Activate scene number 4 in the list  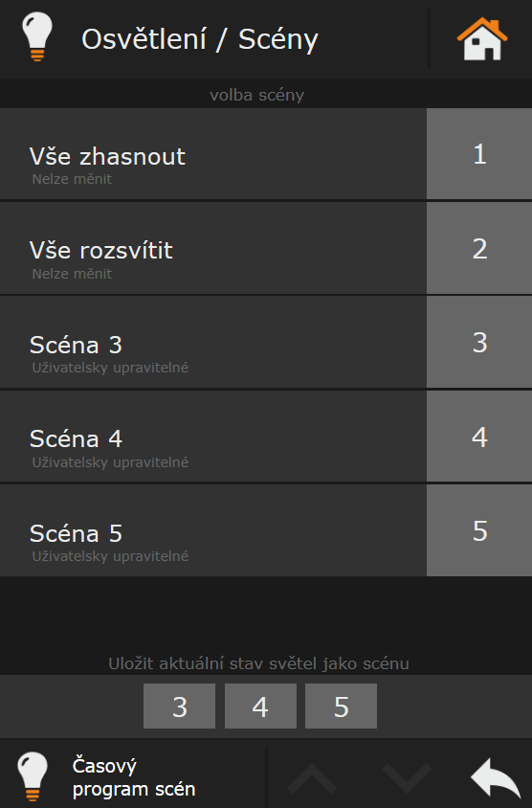coord(479,437)
